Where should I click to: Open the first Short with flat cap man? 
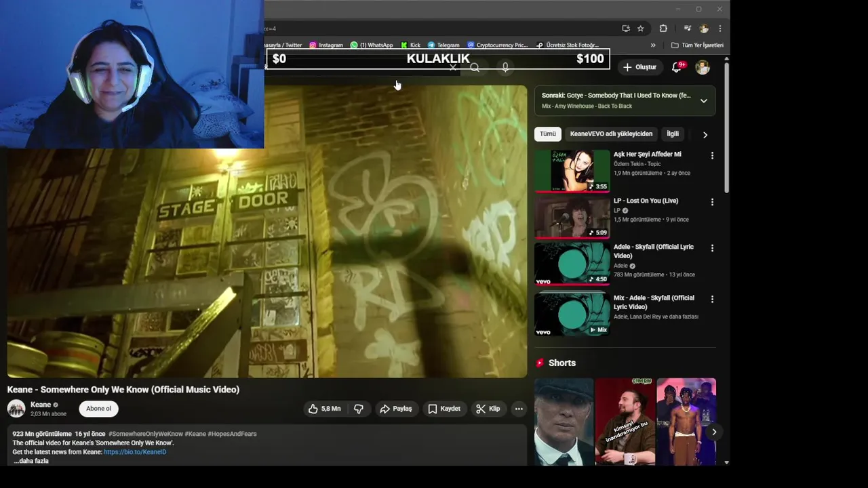(564, 422)
